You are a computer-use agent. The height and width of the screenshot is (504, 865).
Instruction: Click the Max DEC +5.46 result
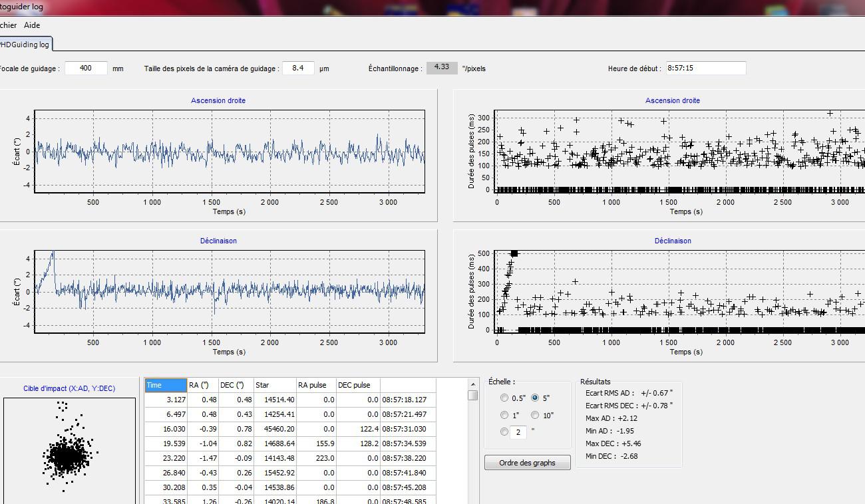613,443
